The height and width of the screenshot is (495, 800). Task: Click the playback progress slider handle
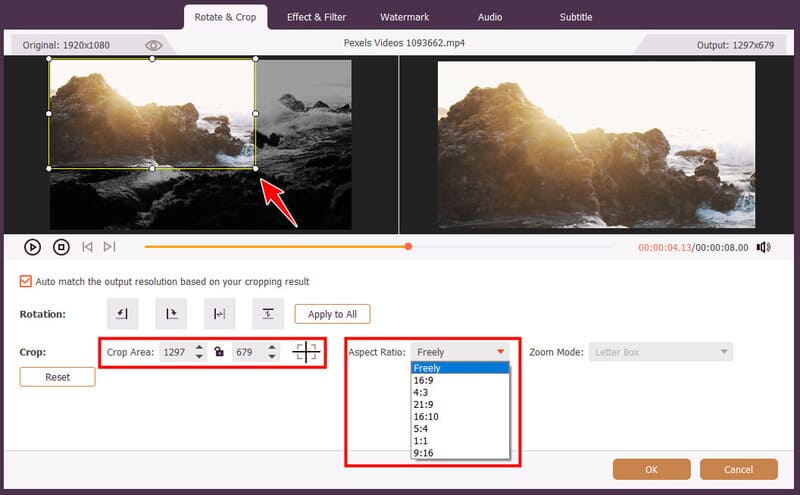[x=408, y=247]
